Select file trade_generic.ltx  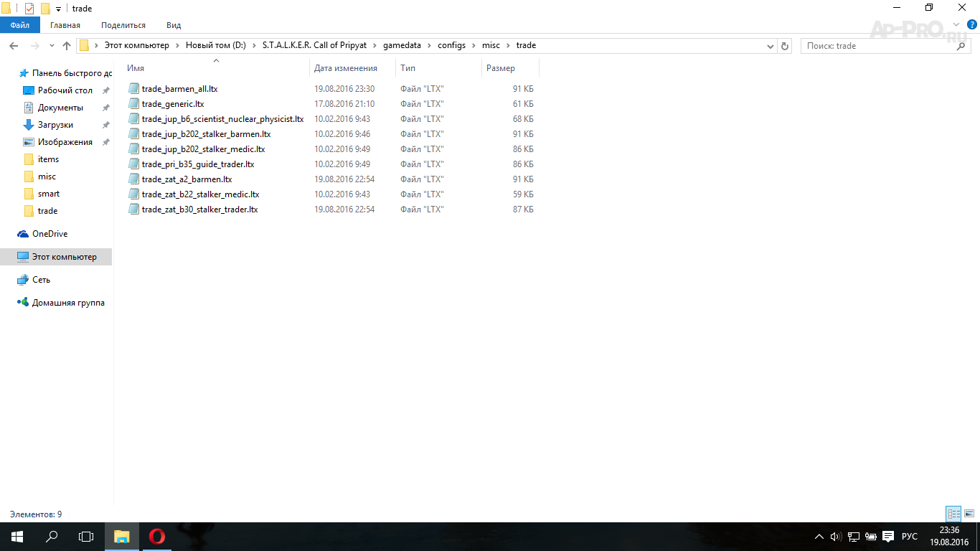click(173, 104)
